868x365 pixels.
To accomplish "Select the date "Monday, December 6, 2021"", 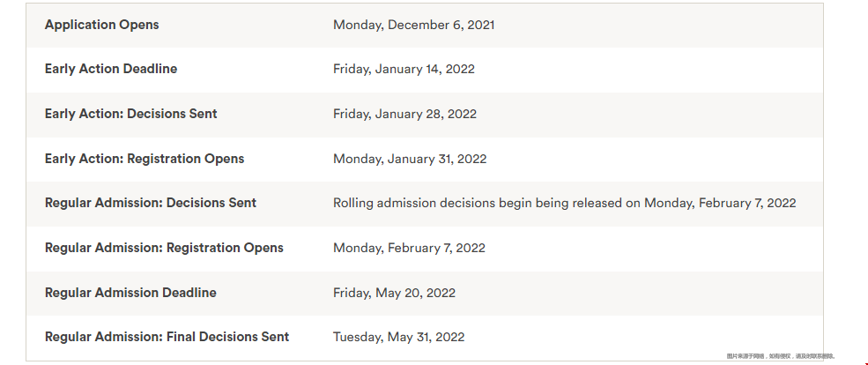I will pyautogui.click(x=413, y=25).
